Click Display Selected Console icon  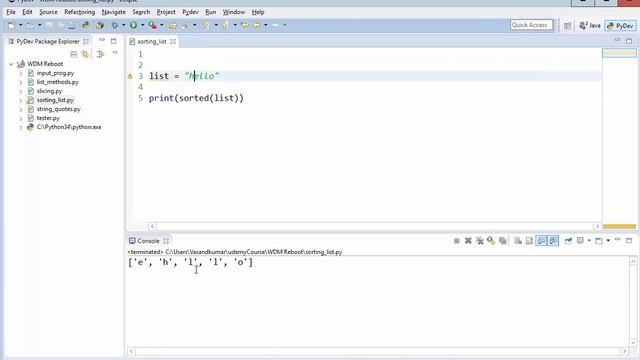coord(580,241)
